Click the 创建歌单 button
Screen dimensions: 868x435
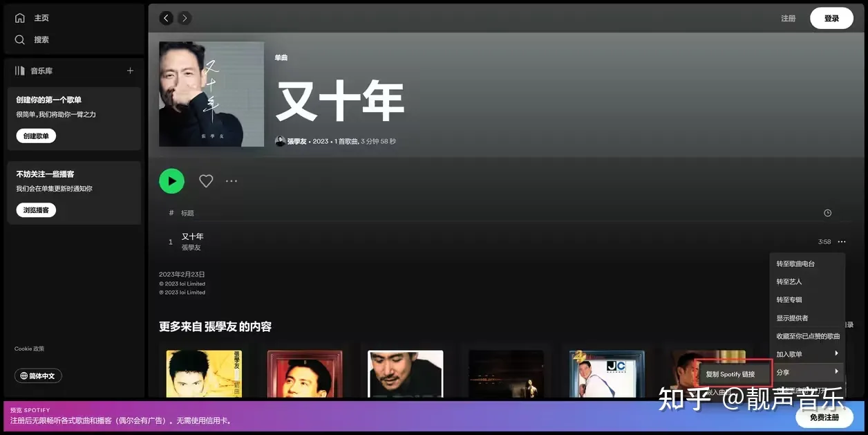(36, 136)
